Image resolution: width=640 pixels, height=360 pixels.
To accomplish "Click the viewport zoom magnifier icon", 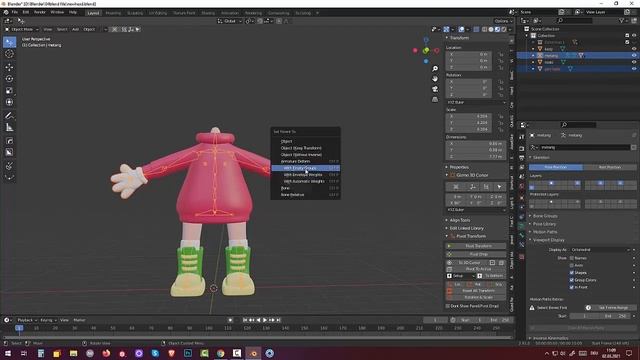I will pos(435,69).
